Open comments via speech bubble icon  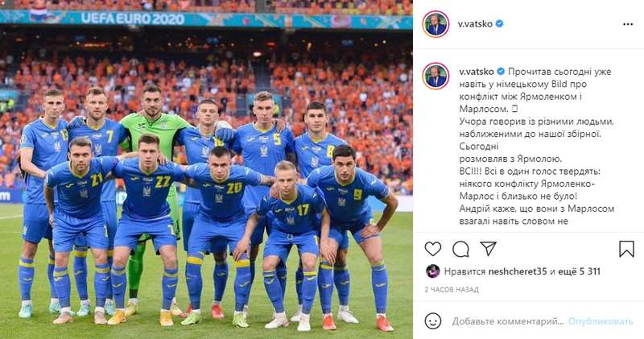pyautogui.click(x=460, y=249)
